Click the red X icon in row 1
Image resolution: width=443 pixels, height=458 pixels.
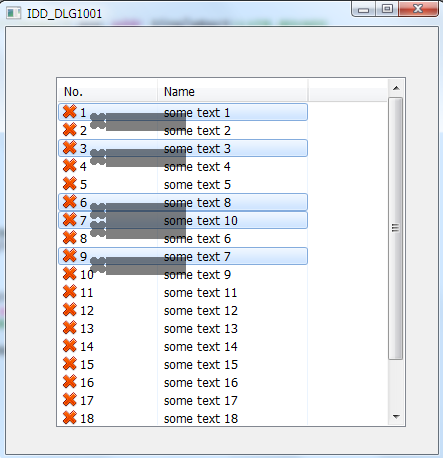point(70,112)
